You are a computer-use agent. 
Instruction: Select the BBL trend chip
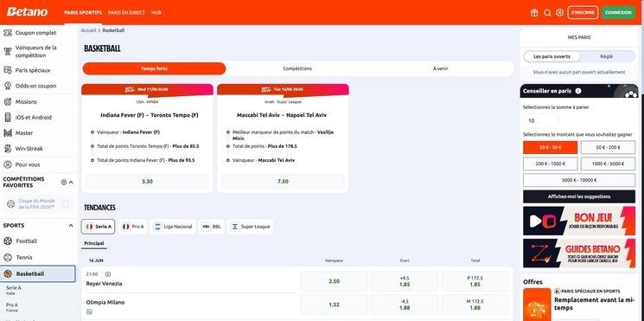click(x=212, y=227)
